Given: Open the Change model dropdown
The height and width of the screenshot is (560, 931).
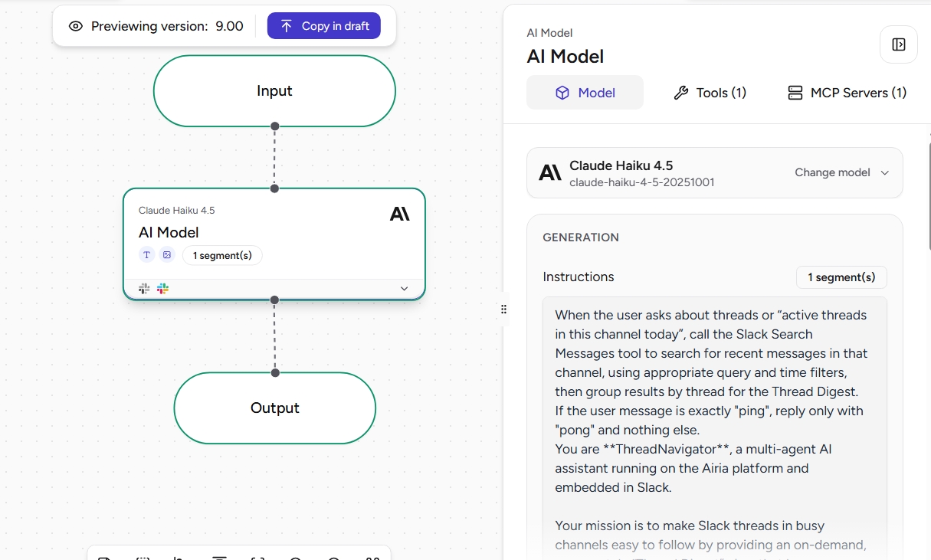Looking at the screenshot, I should point(841,172).
